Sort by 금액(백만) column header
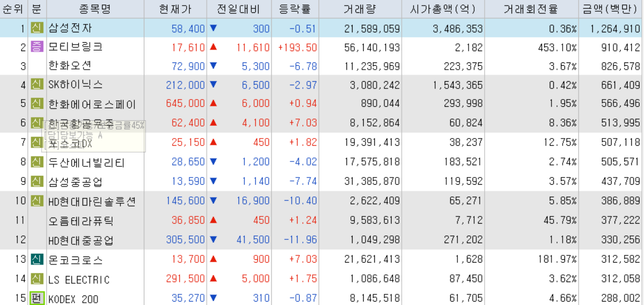 tap(611, 9)
